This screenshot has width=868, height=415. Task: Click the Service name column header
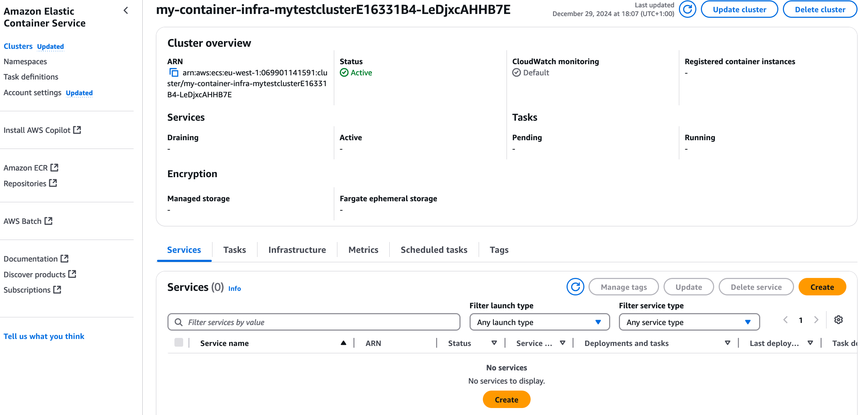click(x=224, y=343)
